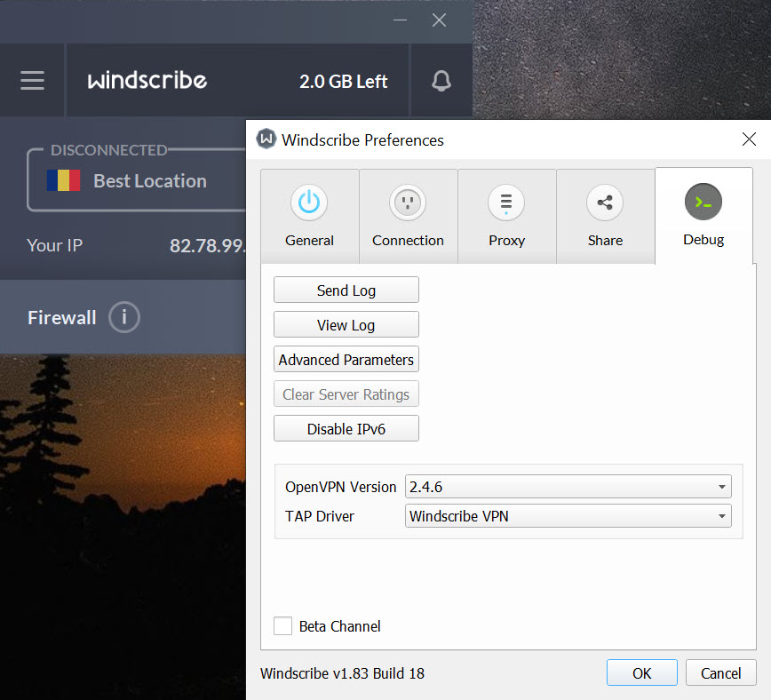The height and width of the screenshot is (700, 771).
Task: Click the Best Location selector
Action: pos(137,180)
